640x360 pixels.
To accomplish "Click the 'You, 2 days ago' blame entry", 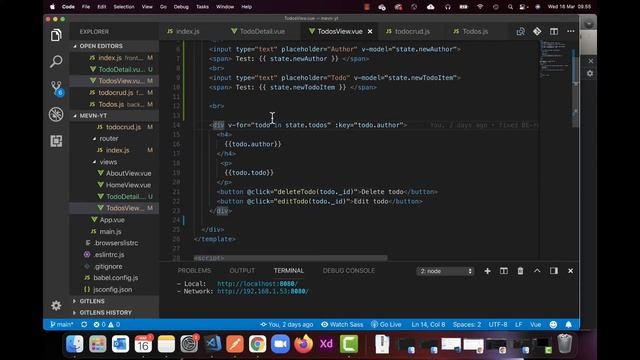I will point(287,324).
